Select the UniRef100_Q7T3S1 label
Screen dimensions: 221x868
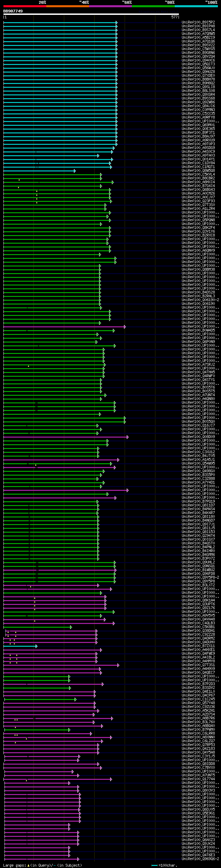click(198, 665)
